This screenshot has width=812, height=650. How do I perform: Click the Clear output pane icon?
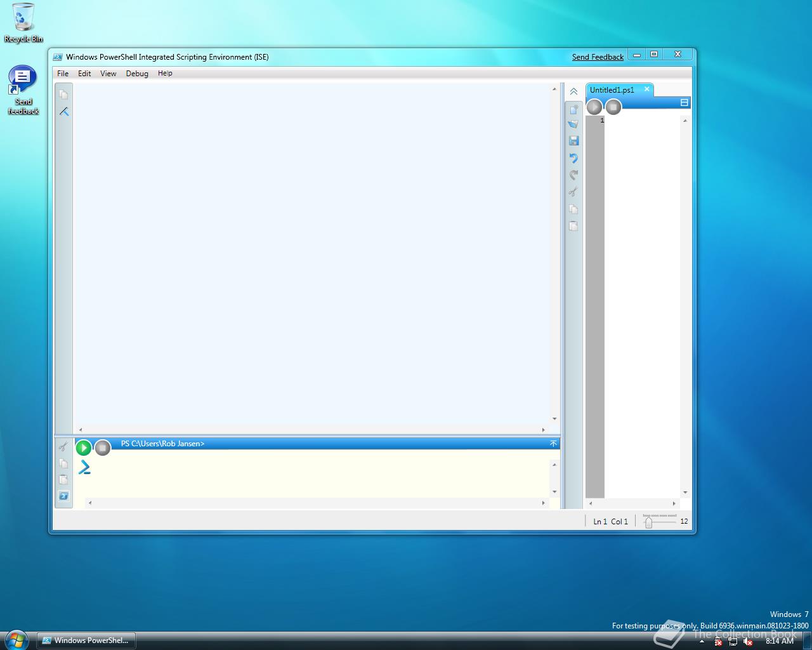click(63, 112)
